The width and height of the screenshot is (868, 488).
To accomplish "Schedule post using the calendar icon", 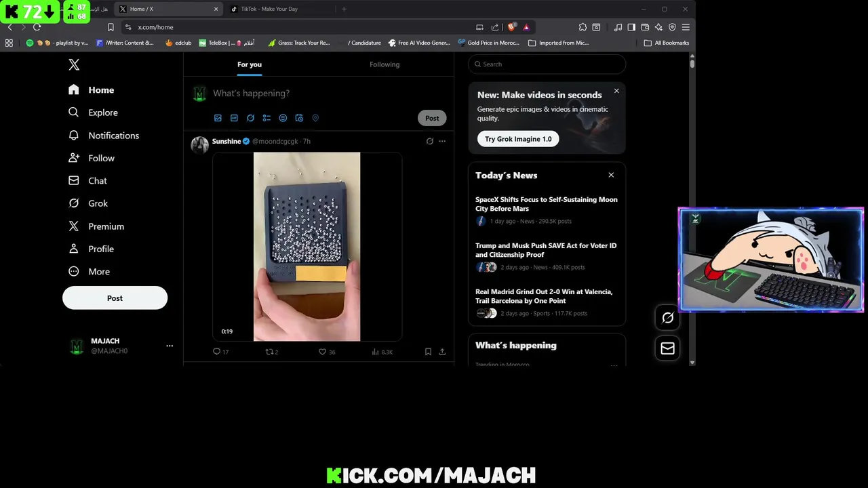I will click(x=299, y=118).
